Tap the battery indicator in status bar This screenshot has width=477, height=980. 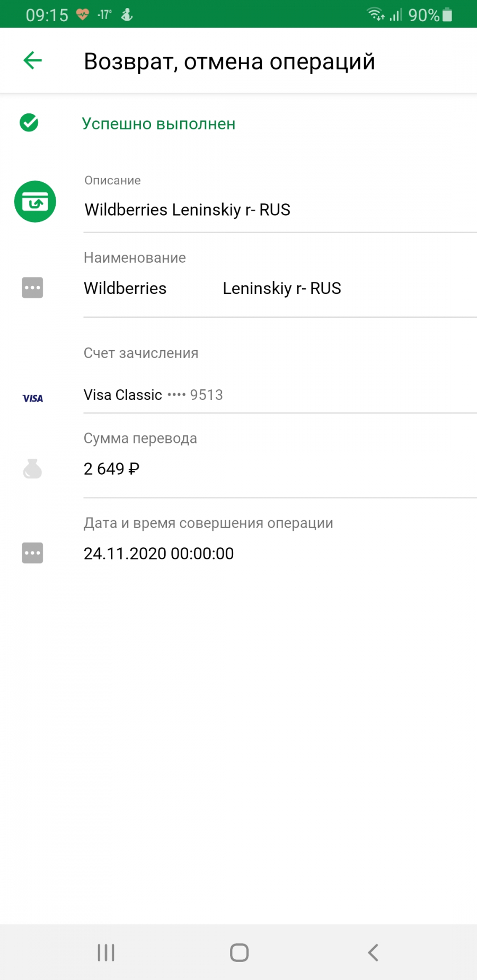pos(447,14)
